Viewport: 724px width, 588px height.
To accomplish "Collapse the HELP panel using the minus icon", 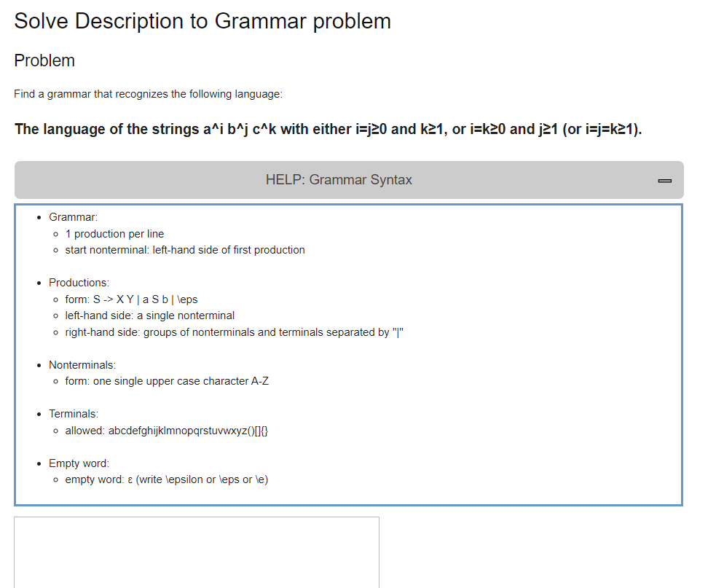I will pos(664,180).
